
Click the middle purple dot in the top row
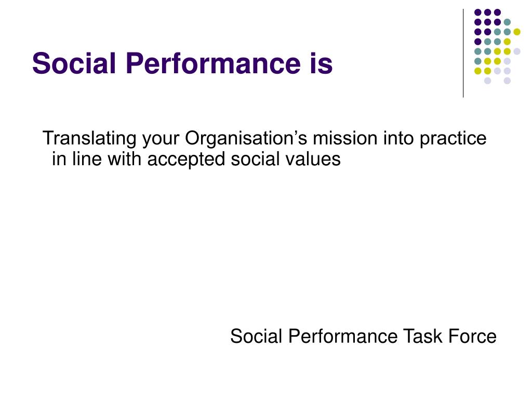pyautogui.click(x=487, y=12)
